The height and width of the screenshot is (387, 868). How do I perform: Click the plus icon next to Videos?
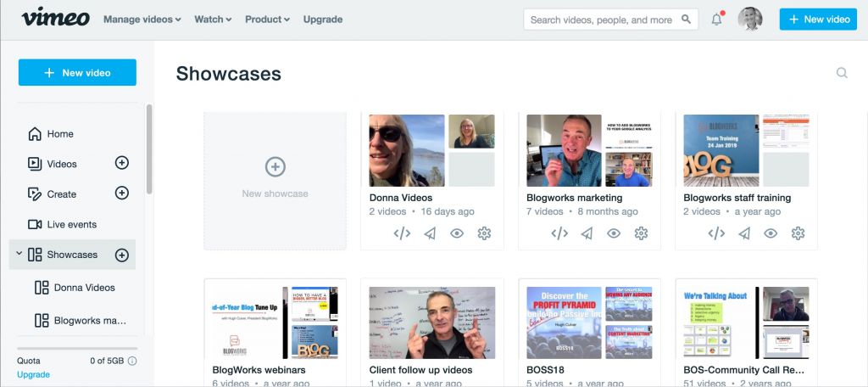(122, 162)
